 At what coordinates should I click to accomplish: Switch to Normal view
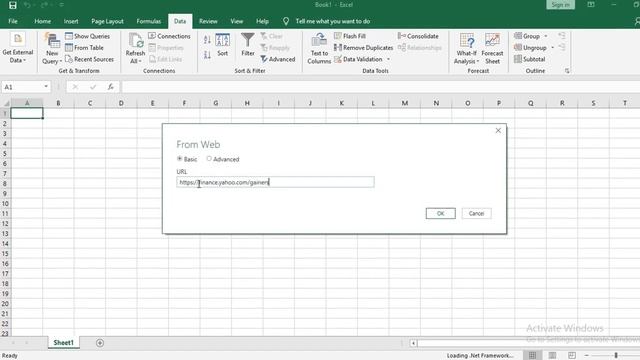(532, 356)
